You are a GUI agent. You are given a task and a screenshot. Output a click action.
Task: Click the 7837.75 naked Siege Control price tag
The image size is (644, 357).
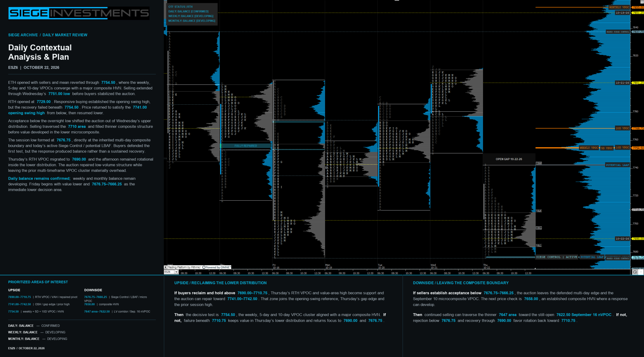[x=638, y=32]
